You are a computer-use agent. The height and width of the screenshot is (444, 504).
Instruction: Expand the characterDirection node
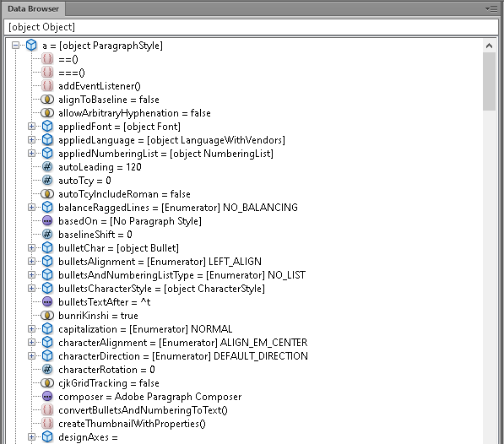[x=31, y=355]
